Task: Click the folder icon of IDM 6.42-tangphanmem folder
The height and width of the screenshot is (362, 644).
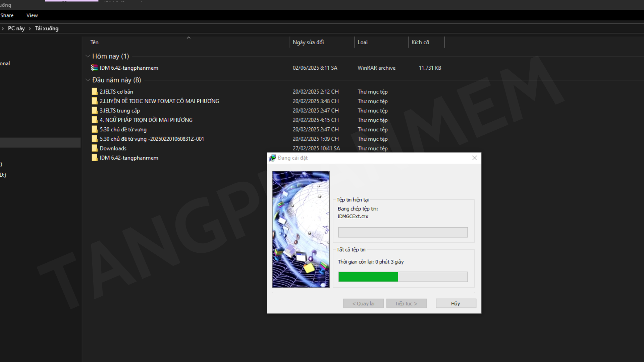Action: point(95,158)
